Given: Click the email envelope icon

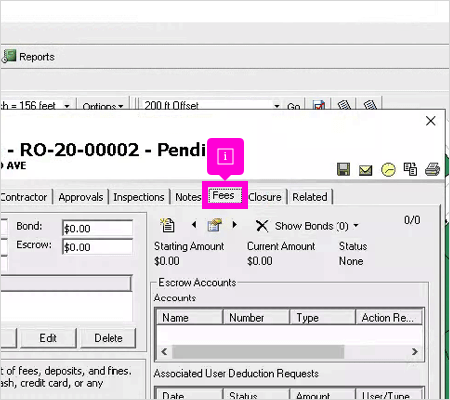Looking at the screenshot, I should click(x=365, y=170).
